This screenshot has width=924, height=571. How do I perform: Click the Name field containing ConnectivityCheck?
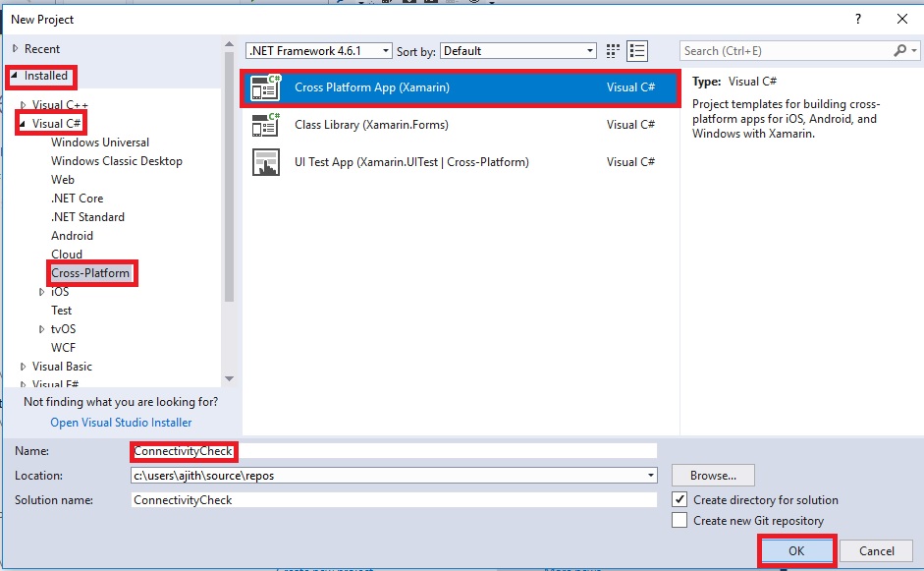pos(393,451)
